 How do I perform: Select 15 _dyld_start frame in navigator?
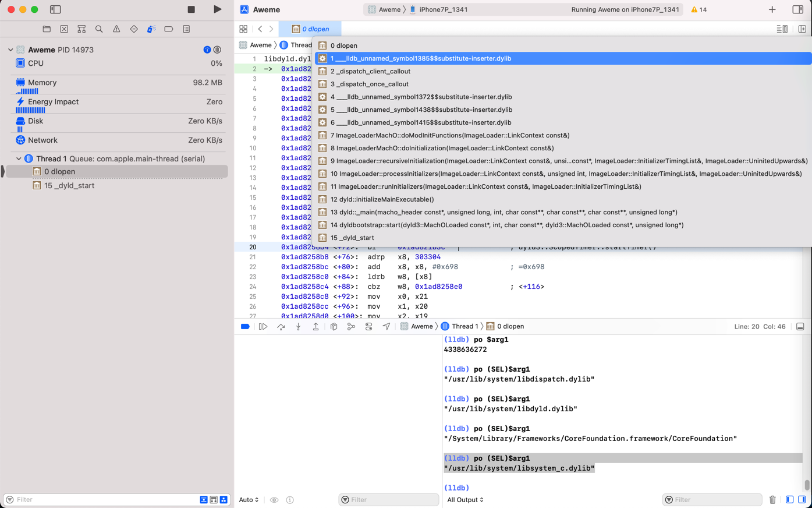[69, 186]
